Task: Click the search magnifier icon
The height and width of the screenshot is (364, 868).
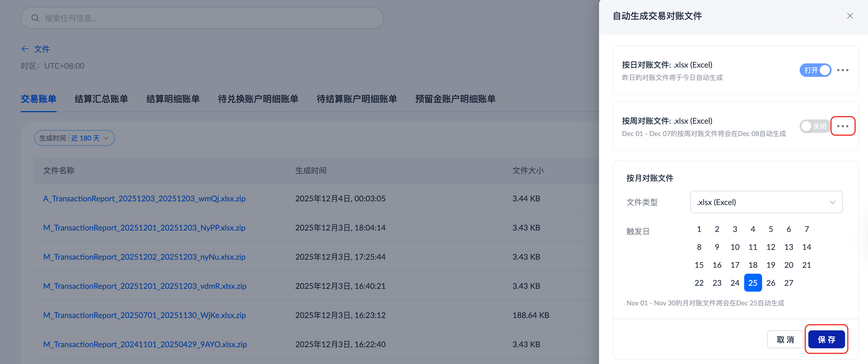Action: [x=35, y=18]
